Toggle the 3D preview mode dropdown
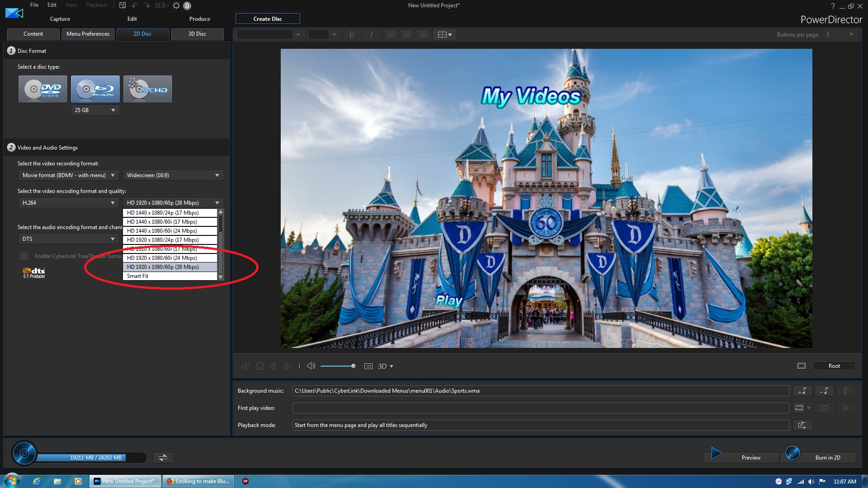The image size is (868, 488). (386, 366)
